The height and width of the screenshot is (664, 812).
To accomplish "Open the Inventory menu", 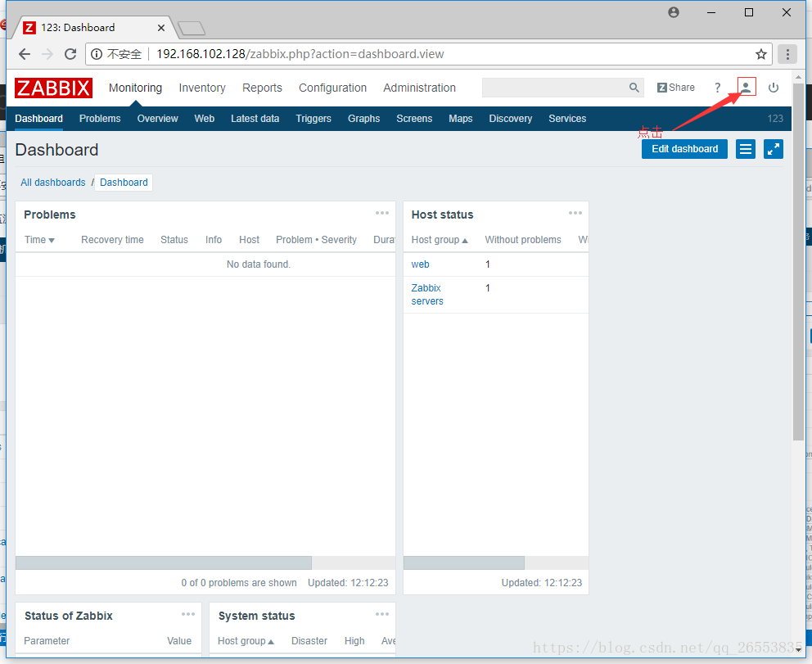I will tap(202, 88).
